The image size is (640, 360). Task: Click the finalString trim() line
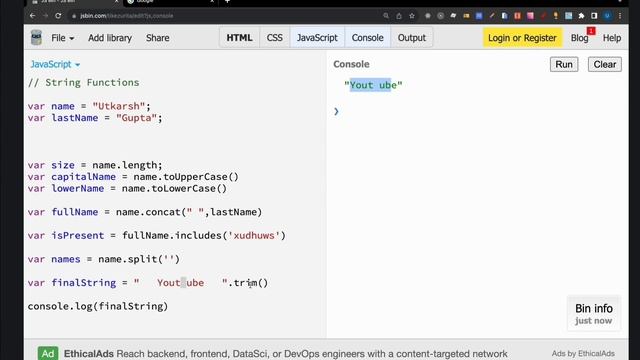click(x=148, y=283)
